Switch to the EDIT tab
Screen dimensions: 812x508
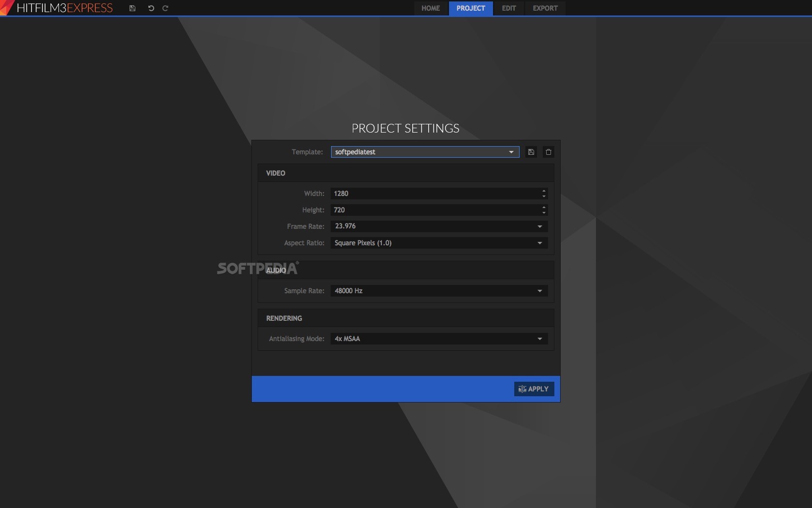point(508,8)
